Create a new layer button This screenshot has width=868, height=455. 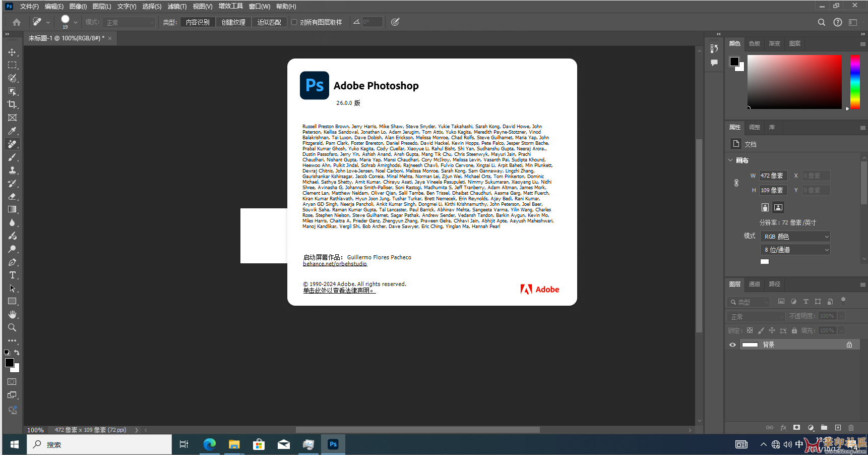tap(838, 428)
